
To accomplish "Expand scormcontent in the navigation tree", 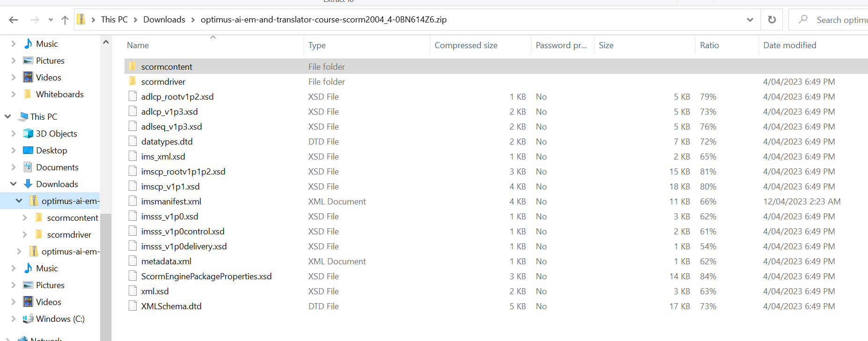I will coord(24,218).
